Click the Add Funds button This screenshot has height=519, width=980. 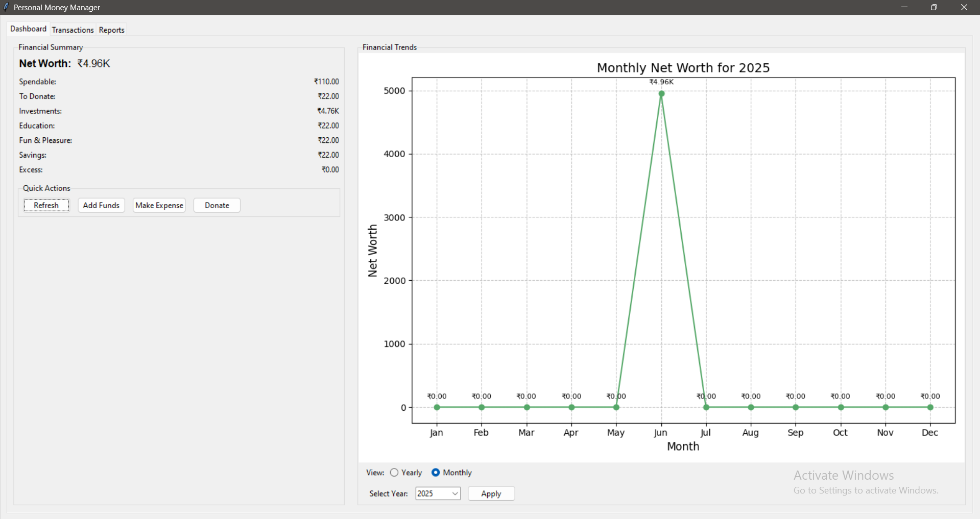[x=101, y=205]
